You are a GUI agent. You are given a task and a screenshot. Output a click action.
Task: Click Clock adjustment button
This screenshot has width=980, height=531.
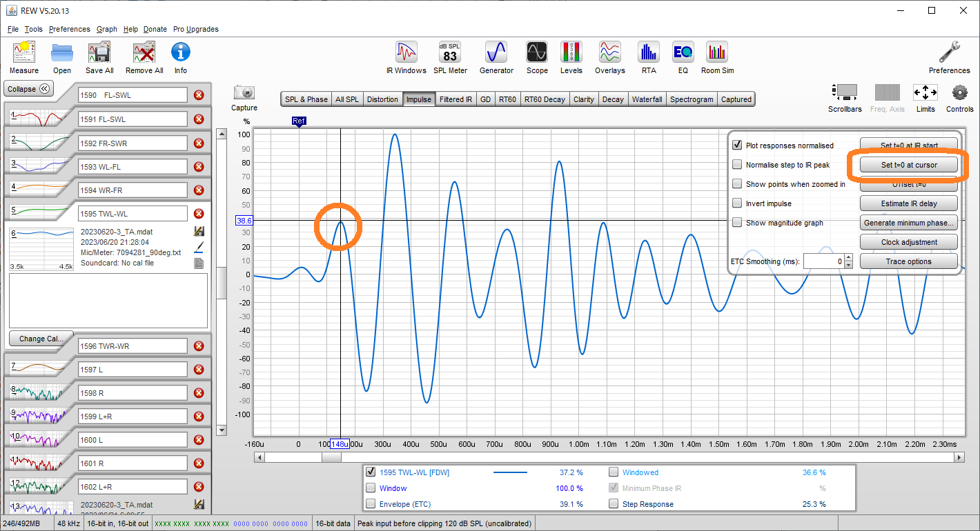coord(909,242)
